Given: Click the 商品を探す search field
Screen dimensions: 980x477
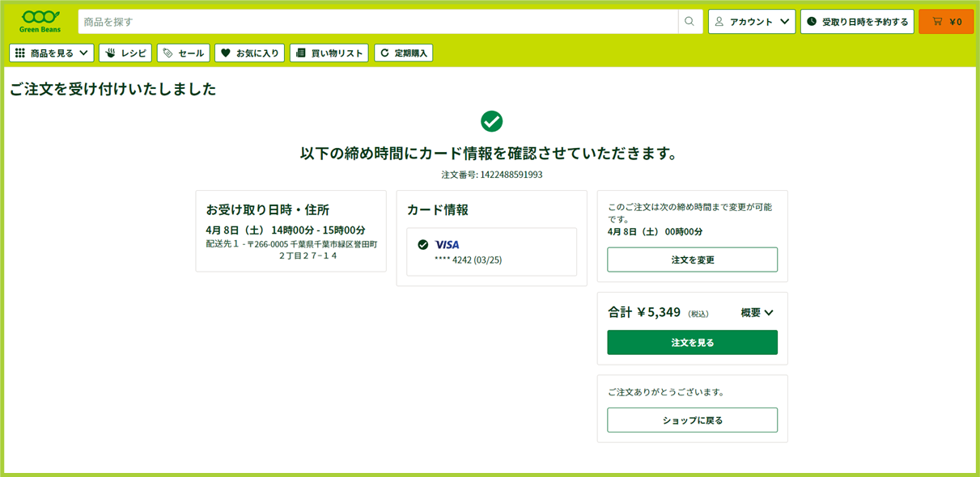Looking at the screenshot, I should pyautogui.click(x=378, y=22).
